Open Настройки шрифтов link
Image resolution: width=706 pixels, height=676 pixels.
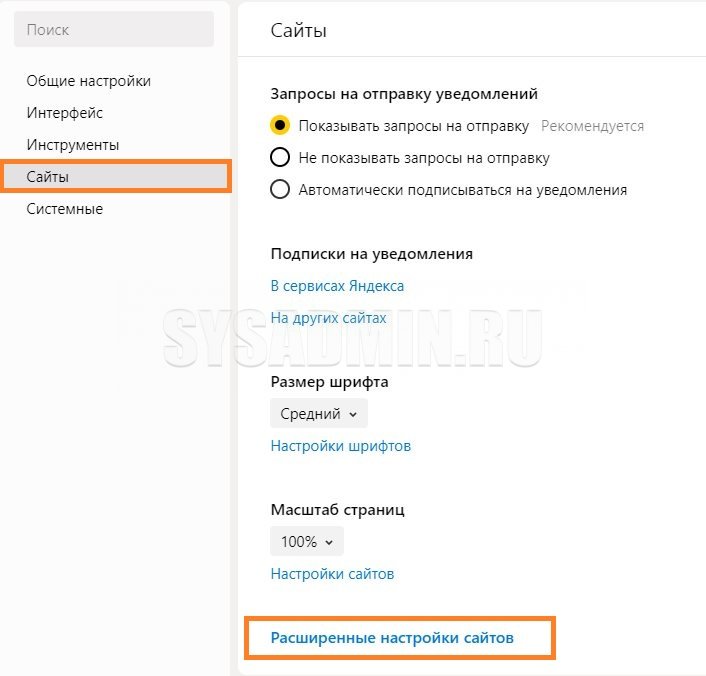coord(340,446)
